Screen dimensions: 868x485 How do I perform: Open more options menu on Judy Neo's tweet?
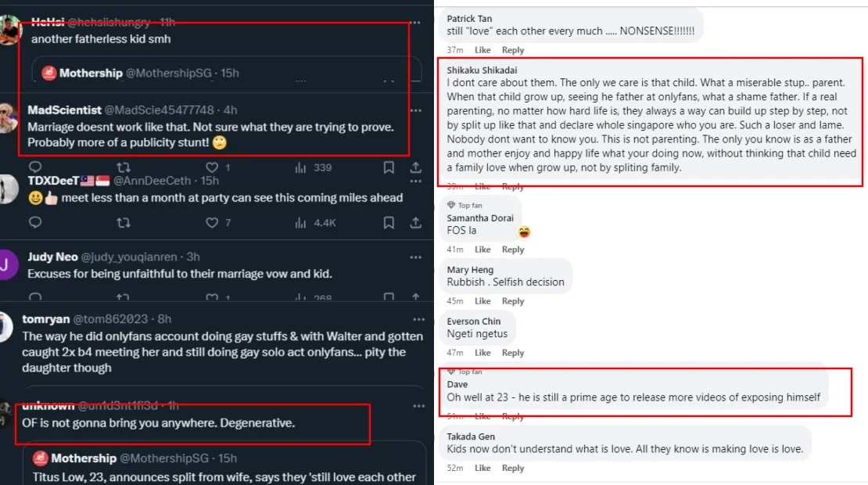click(x=416, y=257)
